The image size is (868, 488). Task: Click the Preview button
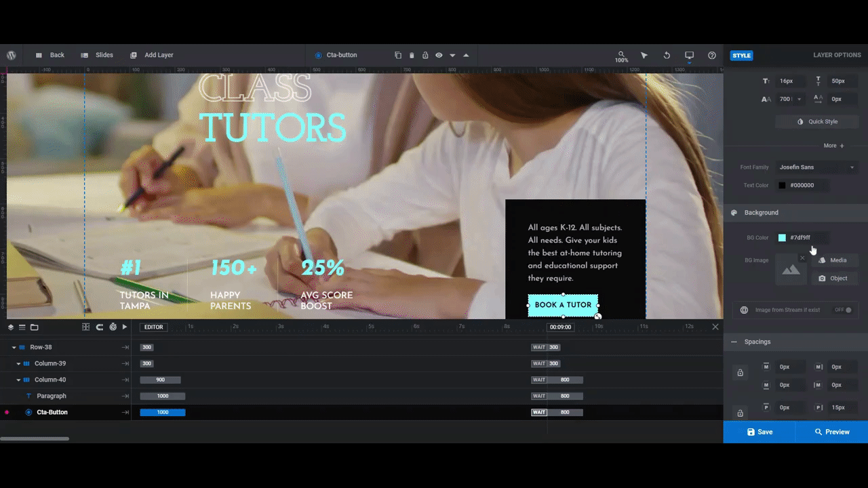click(x=832, y=432)
